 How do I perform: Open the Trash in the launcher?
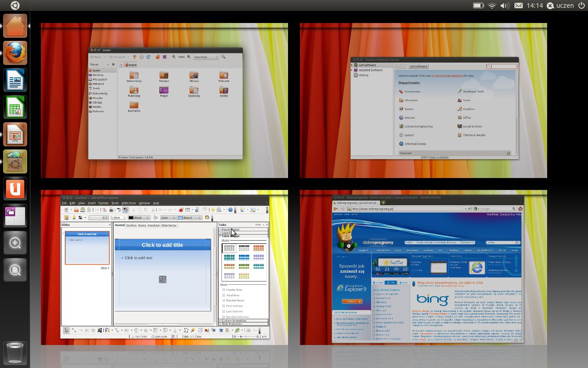15,353
